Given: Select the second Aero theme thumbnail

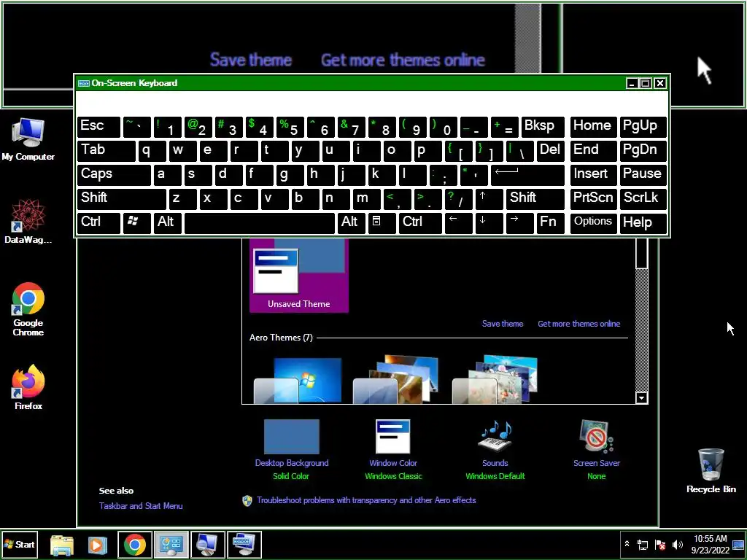Looking at the screenshot, I should (396, 380).
